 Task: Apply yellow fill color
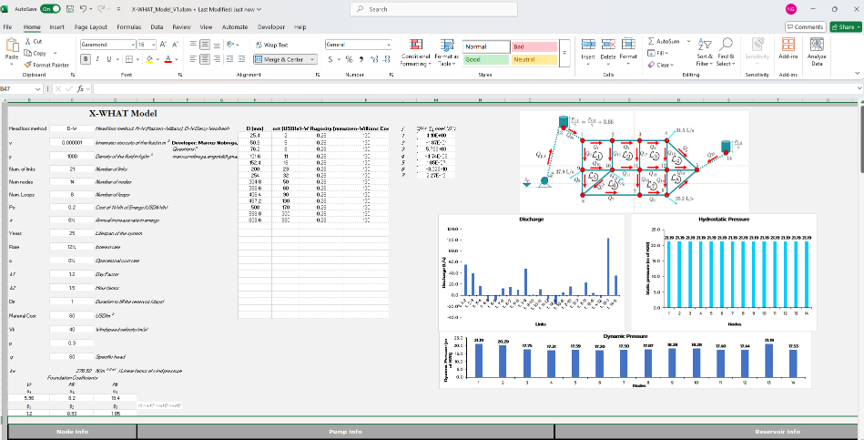tap(149, 59)
